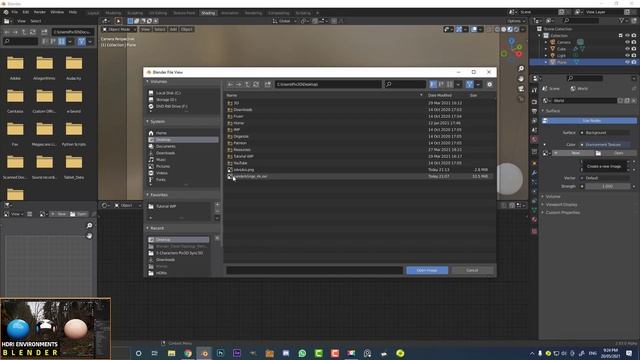640x360 pixels.
Task: Toggle Collection exclude checkbox in outliner
Action: point(621,36)
